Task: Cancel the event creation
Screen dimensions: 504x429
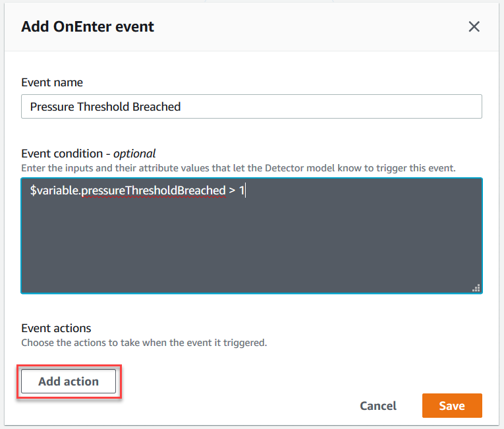Action: pos(378,406)
